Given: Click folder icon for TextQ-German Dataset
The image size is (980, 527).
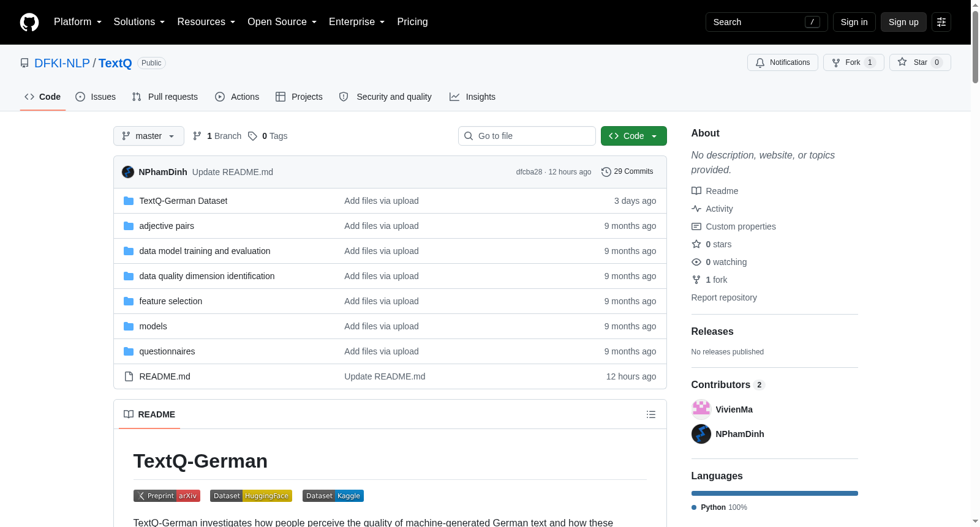Looking at the screenshot, I should 129,201.
